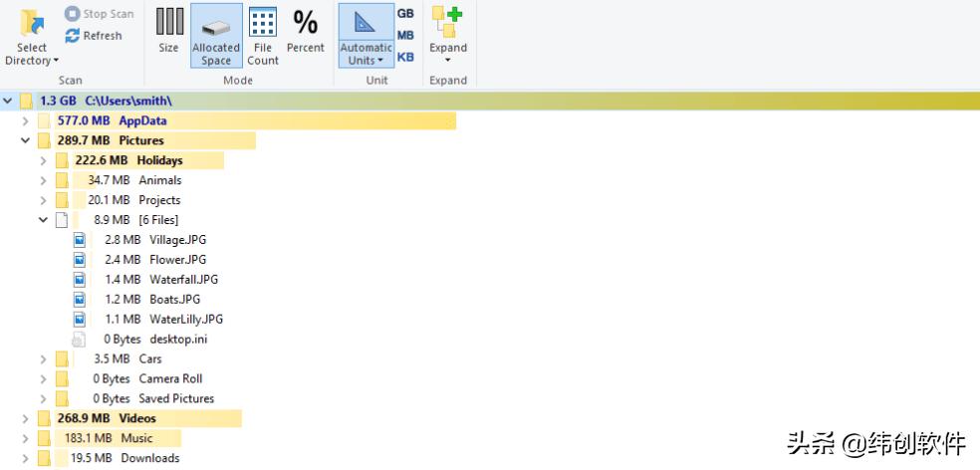Click the Holidays folder icon
This screenshot has width=980, height=470.
pyautogui.click(x=62, y=160)
